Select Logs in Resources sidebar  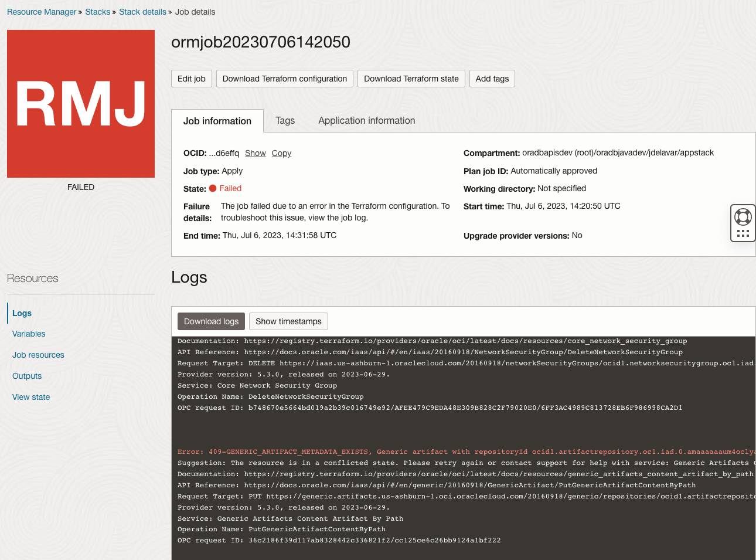pos(22,313)
